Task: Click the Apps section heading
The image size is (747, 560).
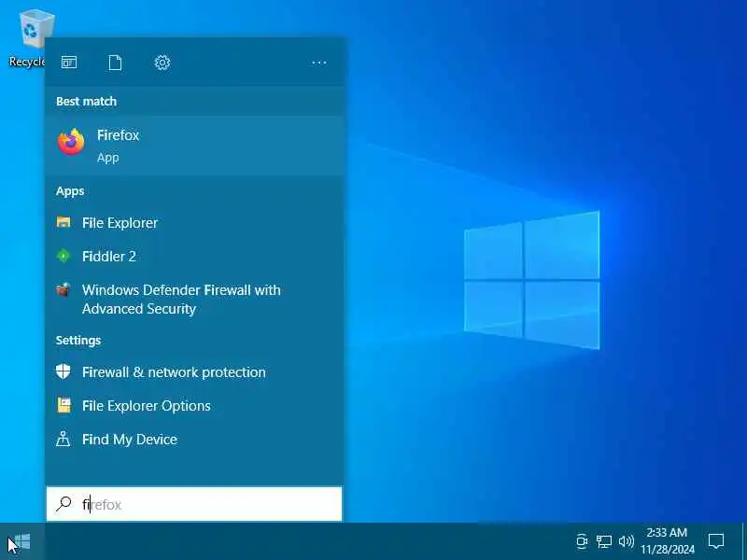Action: [70, 191]
